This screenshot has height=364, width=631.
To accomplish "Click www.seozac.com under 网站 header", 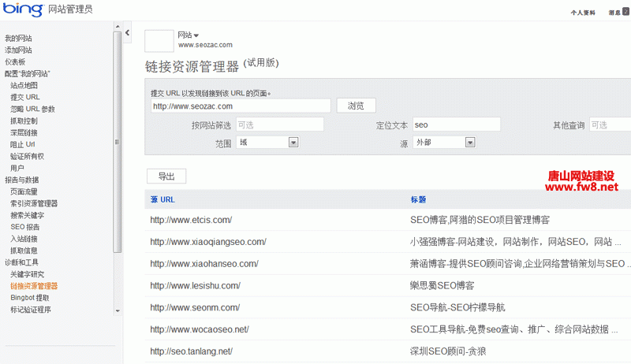I will pos(205,45).
